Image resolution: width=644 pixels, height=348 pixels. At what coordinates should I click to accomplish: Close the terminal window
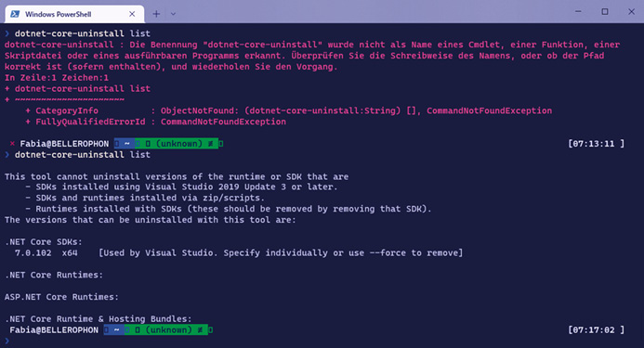[631, 11]
